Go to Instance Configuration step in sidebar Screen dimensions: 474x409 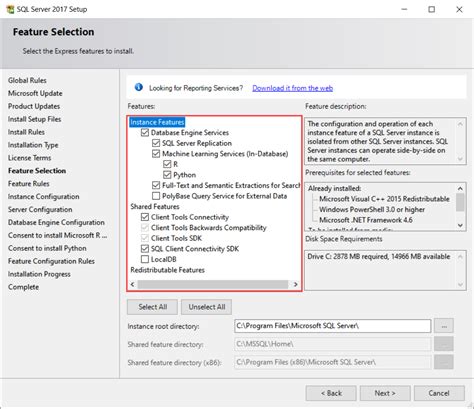coord(44,196)
